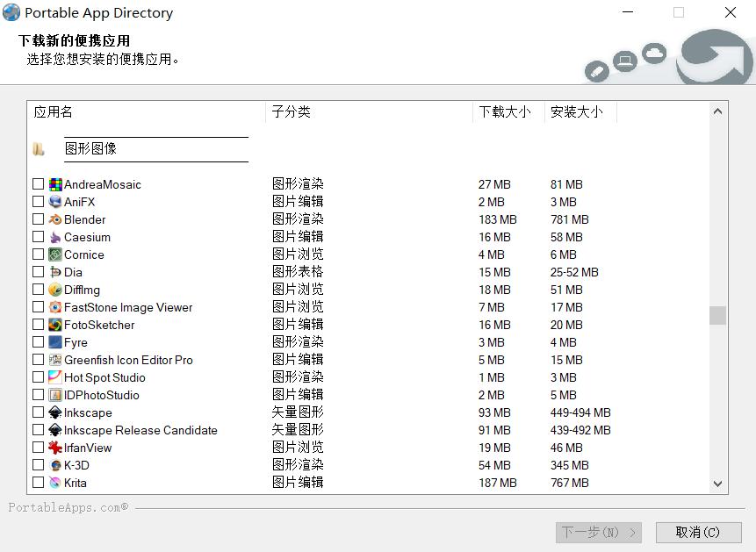Click the Fyre app name
756x552 pixels.
[76, 343]
